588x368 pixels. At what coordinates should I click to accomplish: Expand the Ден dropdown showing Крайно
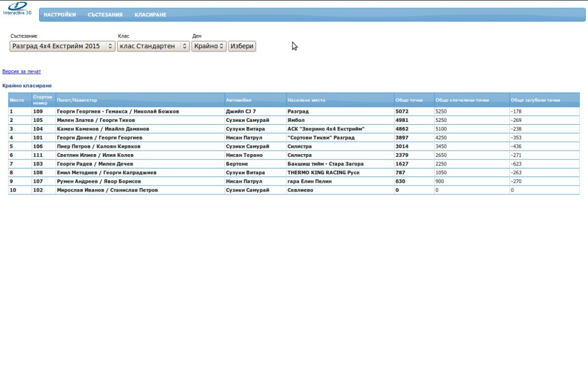[208, 46]
